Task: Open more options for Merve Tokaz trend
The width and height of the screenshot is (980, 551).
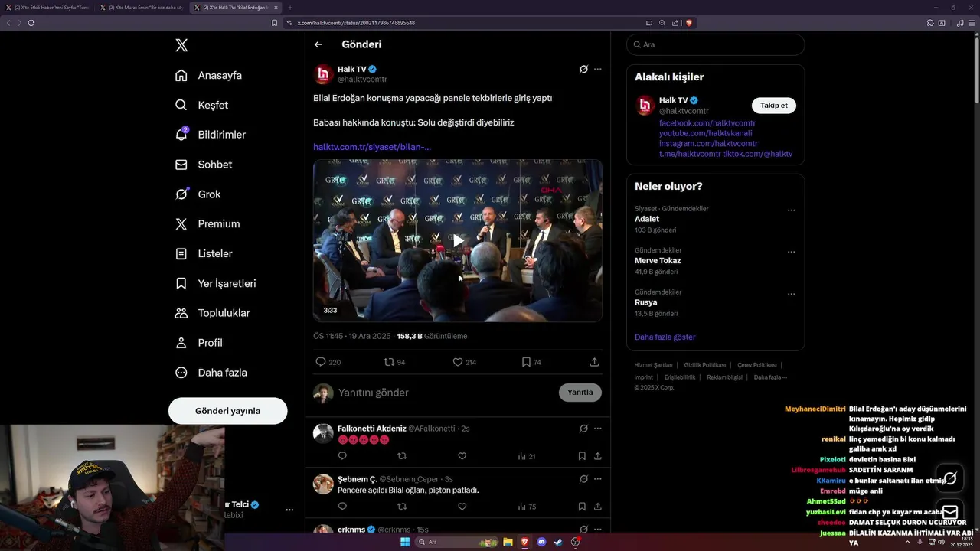Action: (792, 252)
